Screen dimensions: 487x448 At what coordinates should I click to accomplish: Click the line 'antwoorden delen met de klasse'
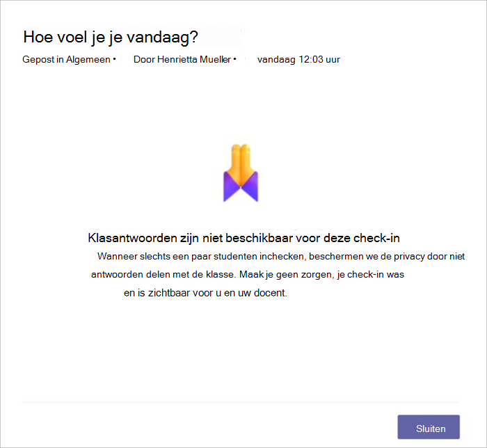[248, 275]
